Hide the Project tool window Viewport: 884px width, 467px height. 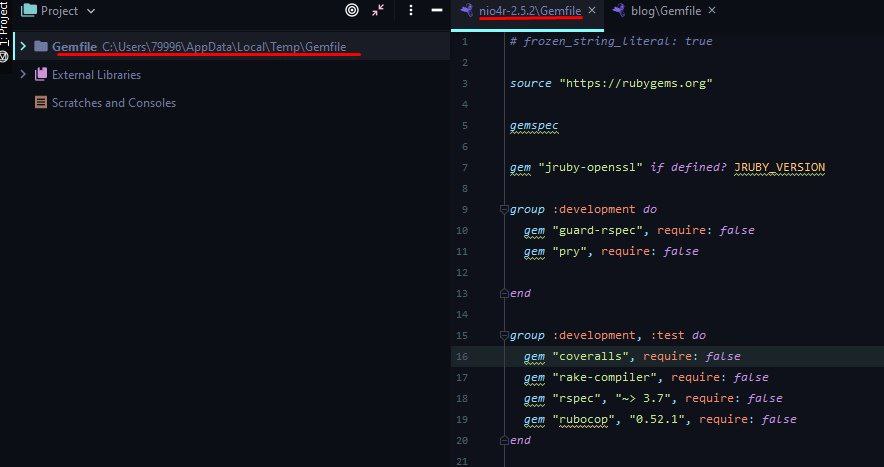436,10
